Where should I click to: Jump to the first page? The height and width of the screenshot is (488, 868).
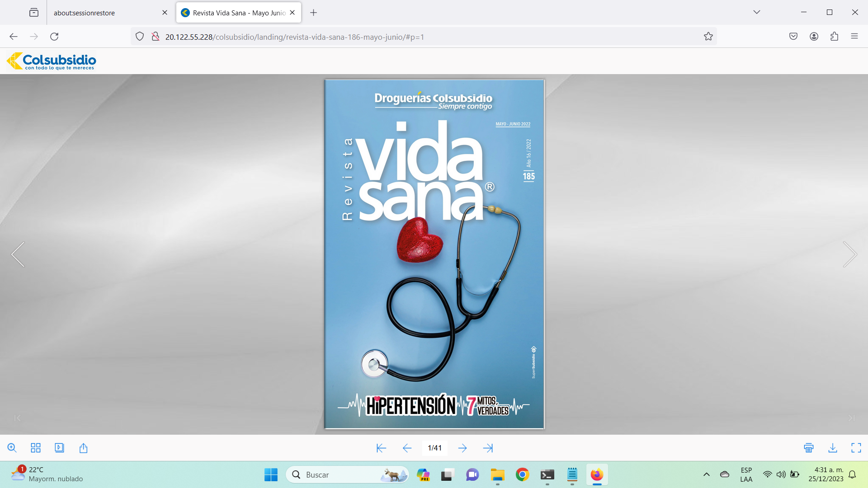coord(381,448)
